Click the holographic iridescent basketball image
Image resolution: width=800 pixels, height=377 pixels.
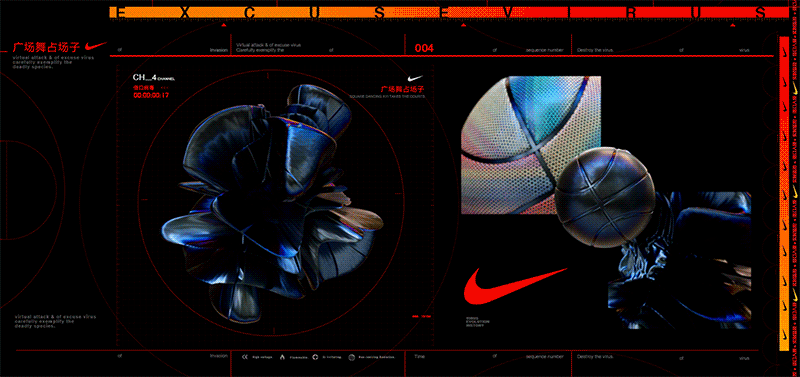(531, 145)
